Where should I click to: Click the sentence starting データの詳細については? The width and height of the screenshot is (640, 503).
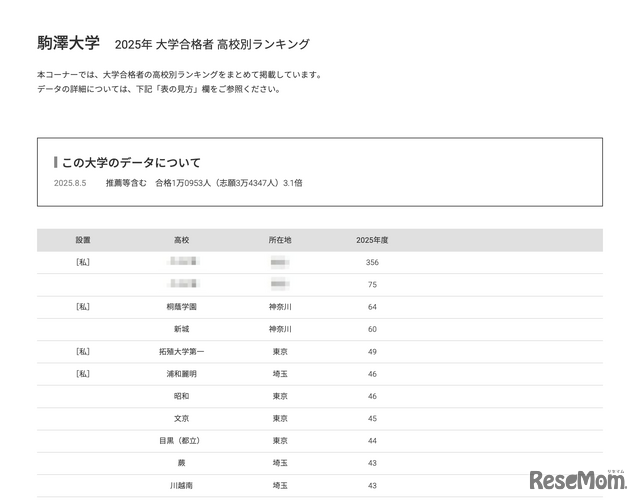tap(159, 89)
